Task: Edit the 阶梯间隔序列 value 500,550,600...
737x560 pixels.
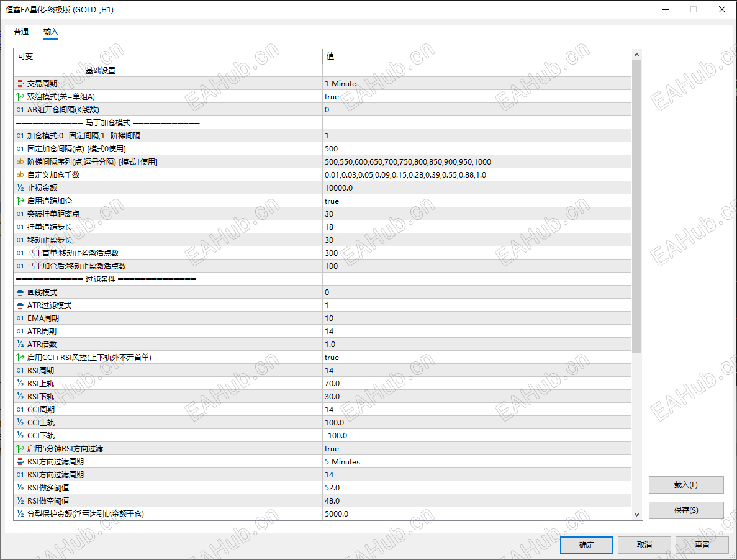Action: click(477, 162)
